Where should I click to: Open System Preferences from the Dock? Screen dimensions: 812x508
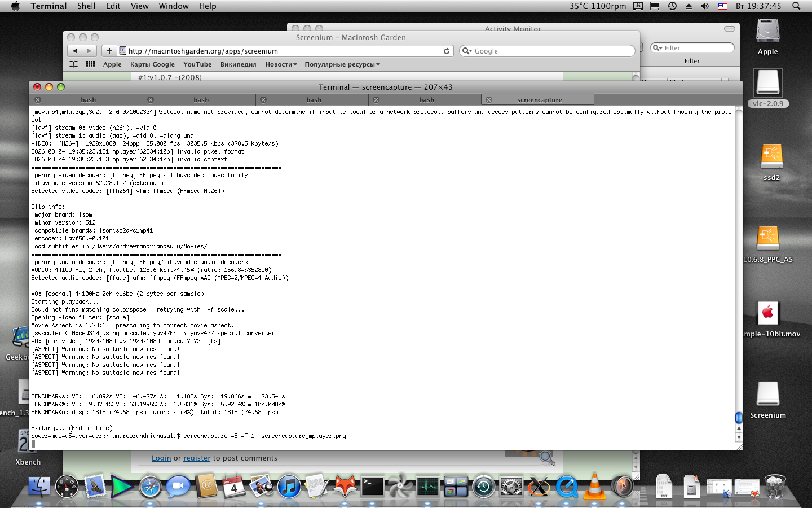pyautogui.click(x=511, y=486)
